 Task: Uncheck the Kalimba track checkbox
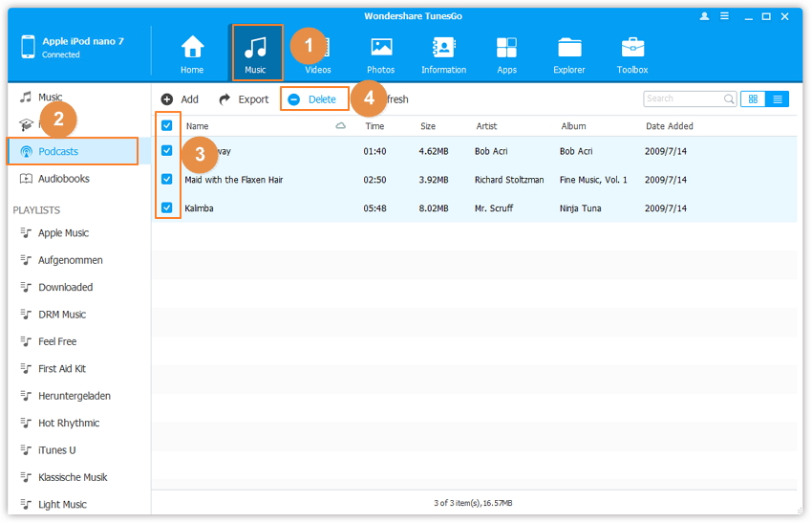click(167, 207)
